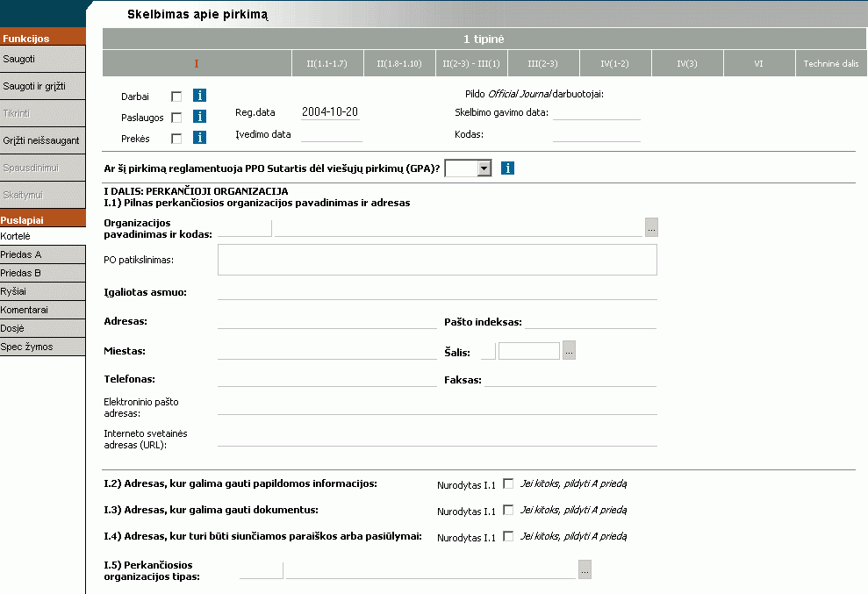The width and height of the screenshot is (868, 594).
Task: Go to the Ryšiai page
Action: coord(43,291)
